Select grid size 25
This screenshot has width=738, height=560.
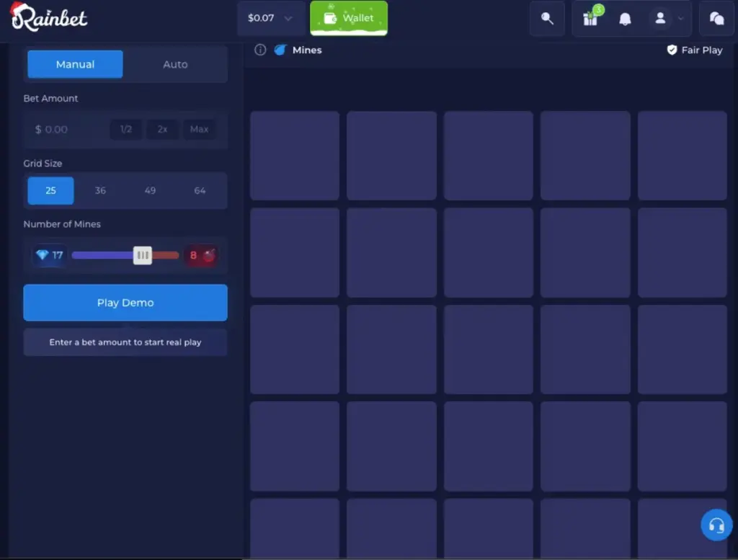pos(50,190)
